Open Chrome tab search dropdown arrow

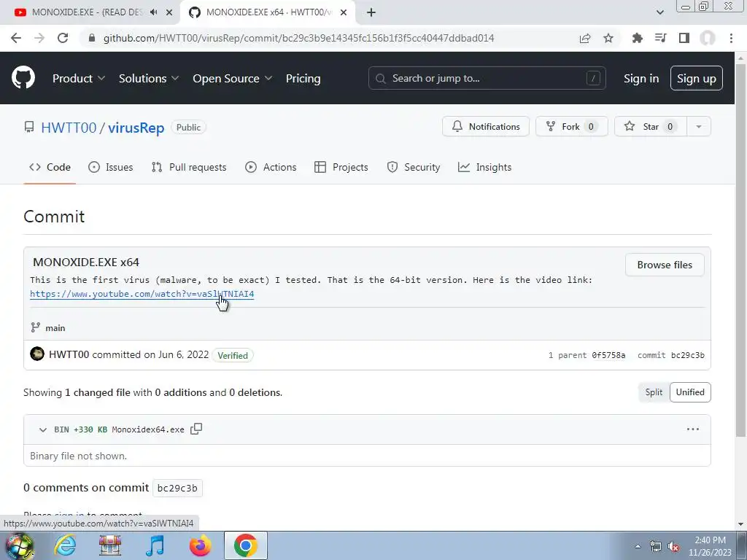point(659,12)
